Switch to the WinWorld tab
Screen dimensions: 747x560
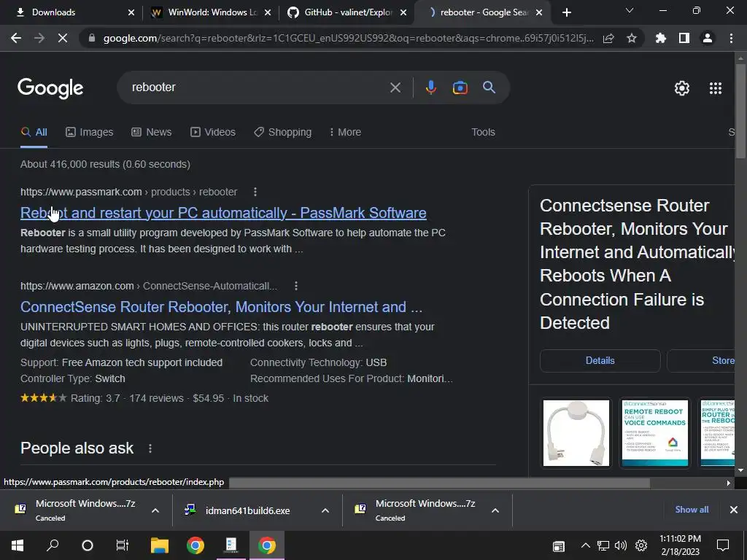(212, 12)
